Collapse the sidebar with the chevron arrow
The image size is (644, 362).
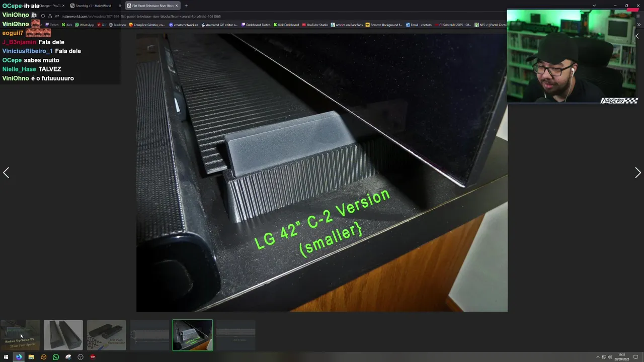[637, 36]
